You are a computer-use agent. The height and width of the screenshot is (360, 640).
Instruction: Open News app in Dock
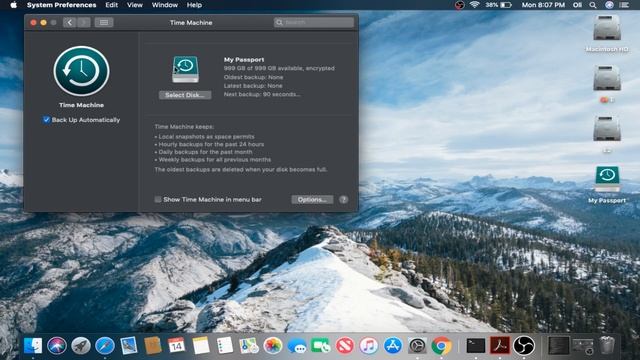tap(345, 346)
